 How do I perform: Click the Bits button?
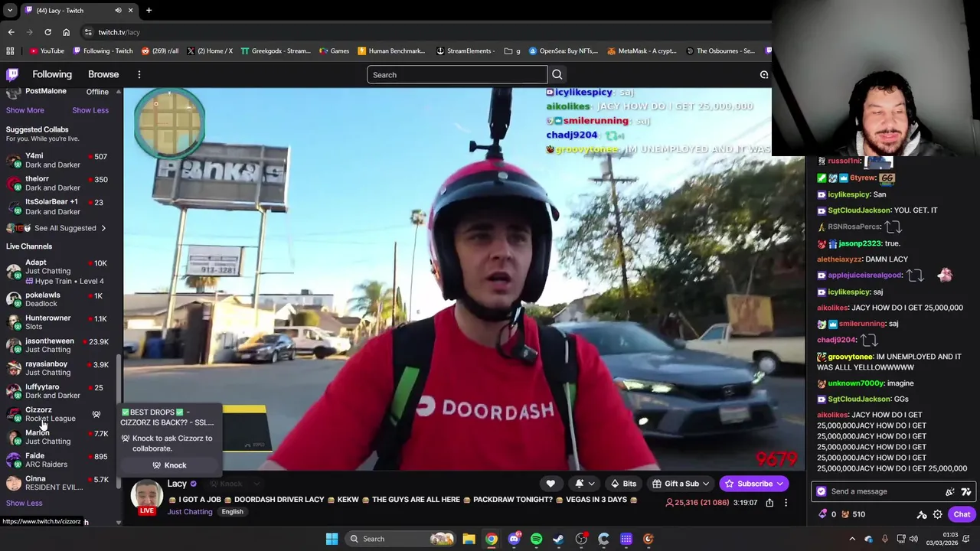tap(623, 484)
